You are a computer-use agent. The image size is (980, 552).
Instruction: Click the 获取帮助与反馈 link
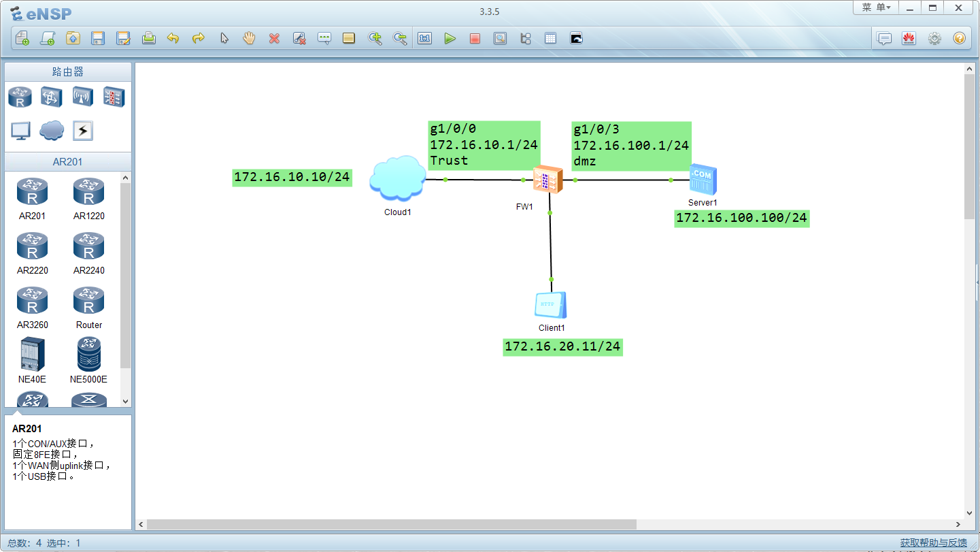(934, 542)
